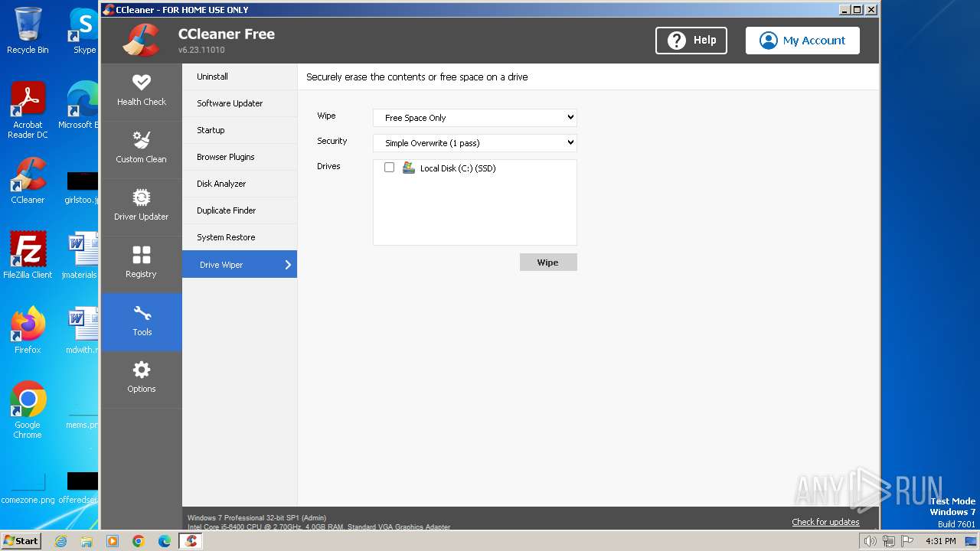This screenshot has height=551, width=980.
Task: Open the Custom Clean section
Action: [x=141, y=148]
